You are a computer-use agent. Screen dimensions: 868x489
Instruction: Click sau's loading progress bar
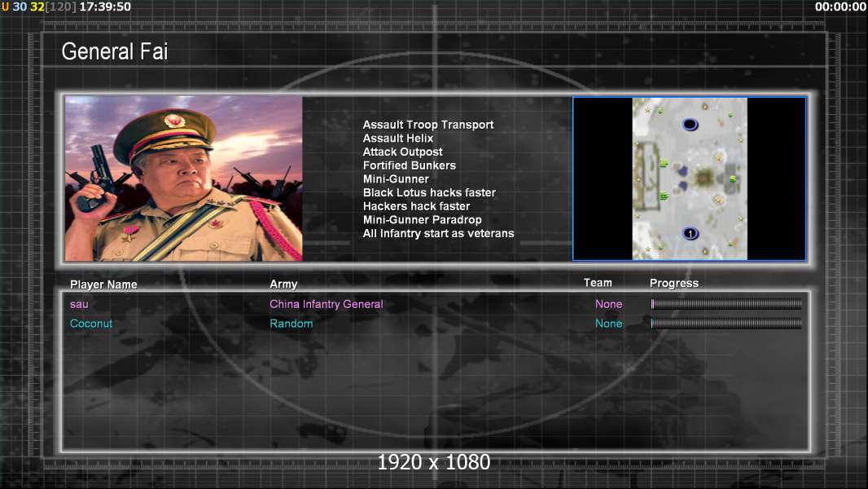[x=726, y=303]
